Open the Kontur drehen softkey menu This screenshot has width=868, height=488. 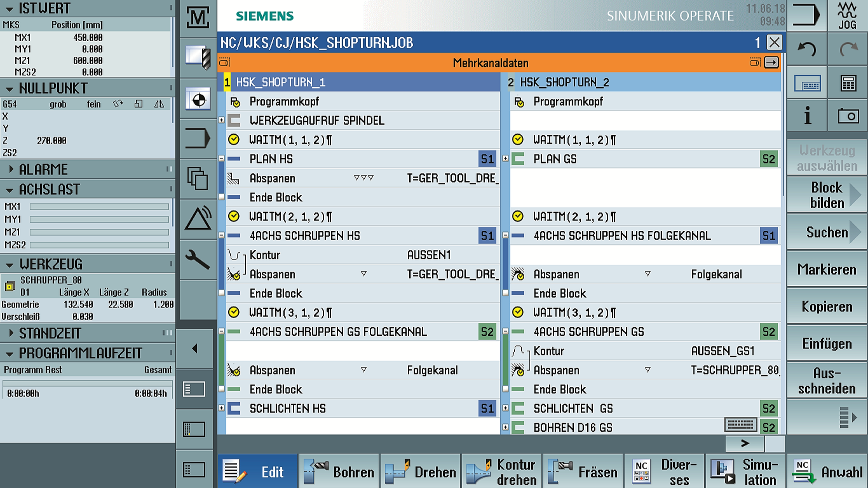(x=502, y=472)
